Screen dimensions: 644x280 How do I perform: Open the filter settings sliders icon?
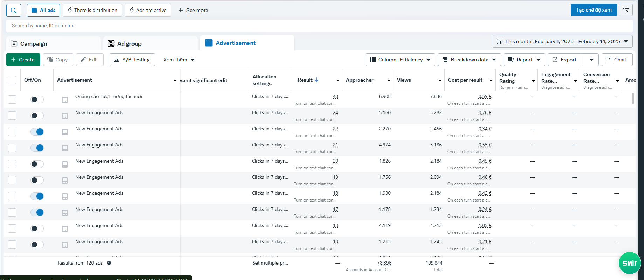coord(626,10)
